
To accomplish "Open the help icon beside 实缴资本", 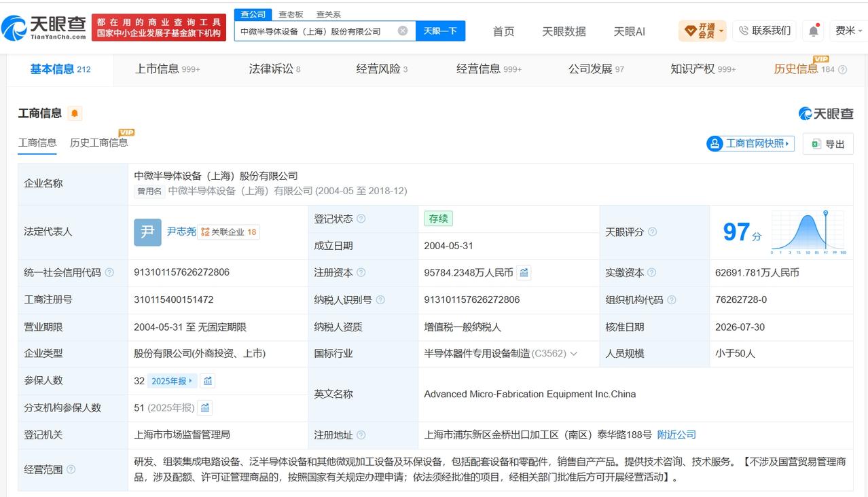I will [651, 273].
